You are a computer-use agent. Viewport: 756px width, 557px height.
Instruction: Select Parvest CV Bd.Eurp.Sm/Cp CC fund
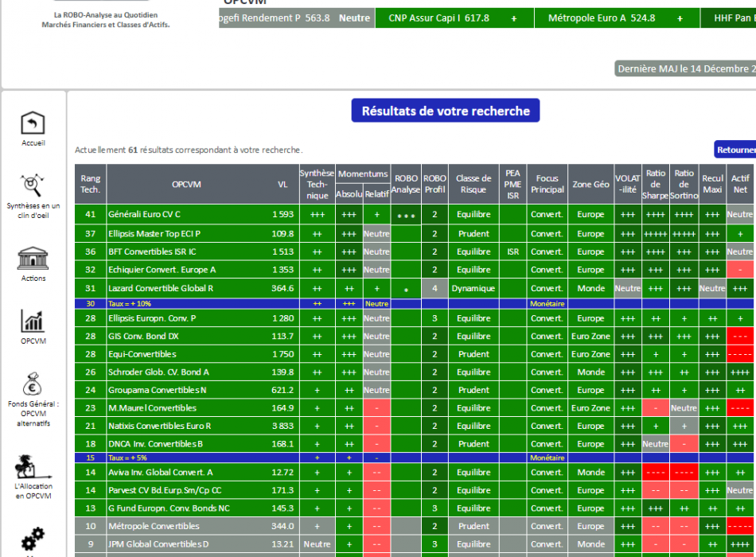coord(165,490)
